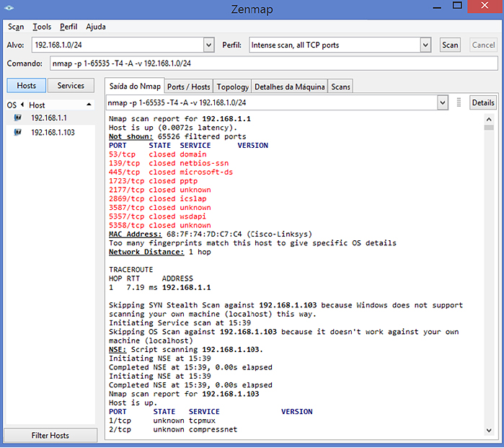Switch to the Ports / Hosts tab
Screen dimensions: 504x448
point(188,87)
